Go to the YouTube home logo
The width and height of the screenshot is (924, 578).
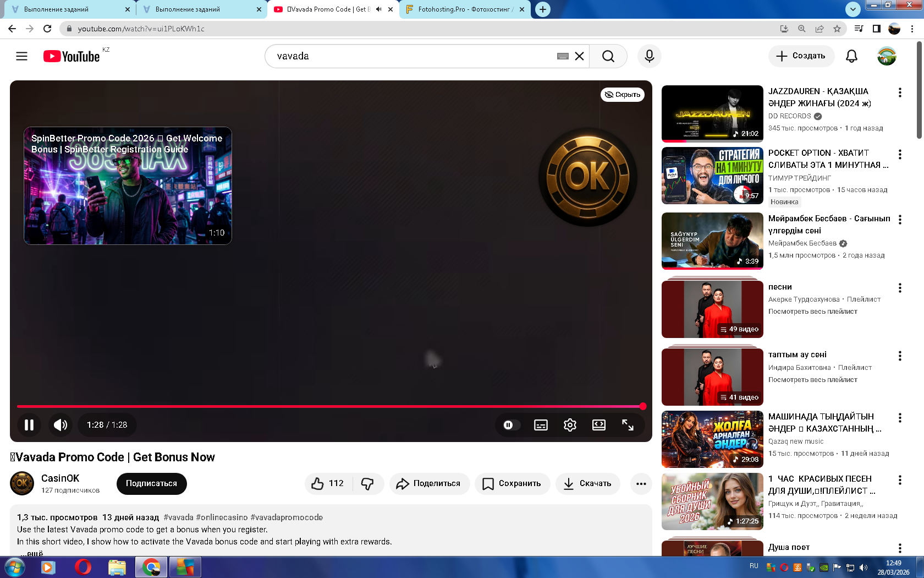click(71, 56)
